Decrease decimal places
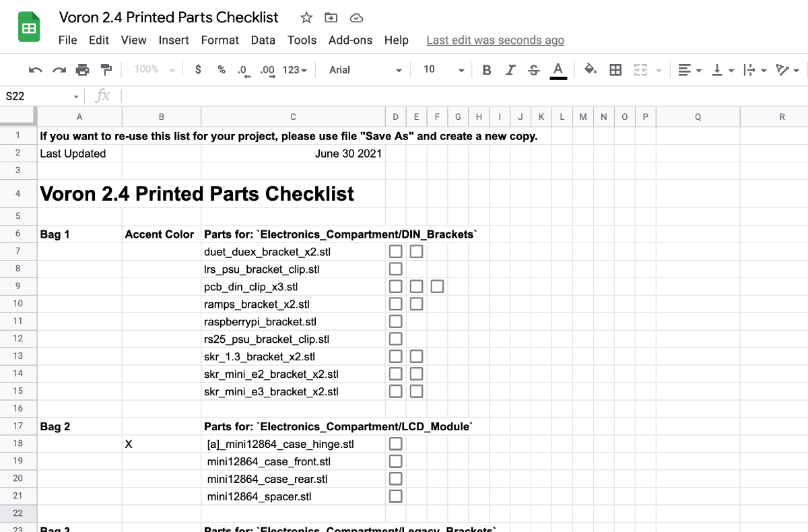Screen dimensions: 808x532 [243, 70]
